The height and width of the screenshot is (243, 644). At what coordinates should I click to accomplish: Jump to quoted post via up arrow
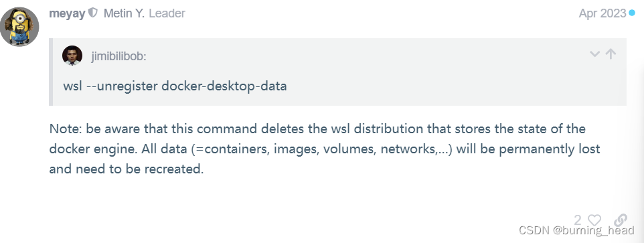611,54
